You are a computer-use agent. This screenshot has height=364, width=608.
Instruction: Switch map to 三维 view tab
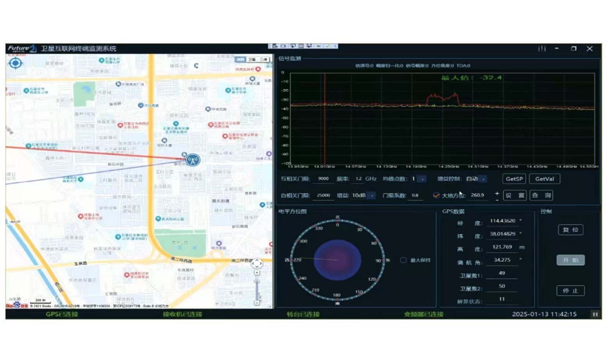coord(264,59)
